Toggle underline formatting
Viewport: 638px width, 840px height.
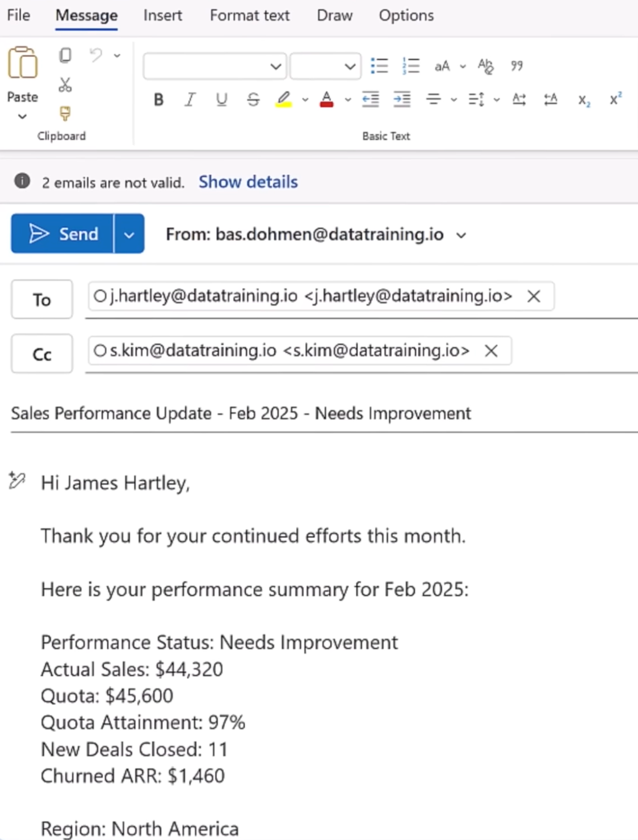point(221,100)
